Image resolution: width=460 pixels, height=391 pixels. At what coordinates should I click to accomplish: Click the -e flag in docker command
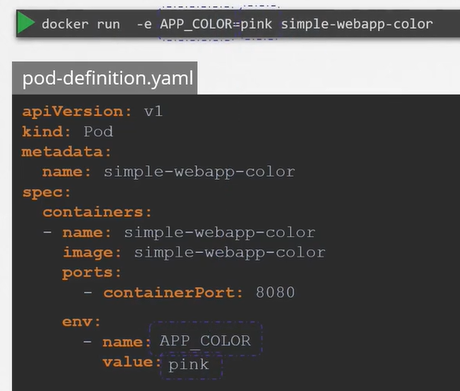click(144, 24)
